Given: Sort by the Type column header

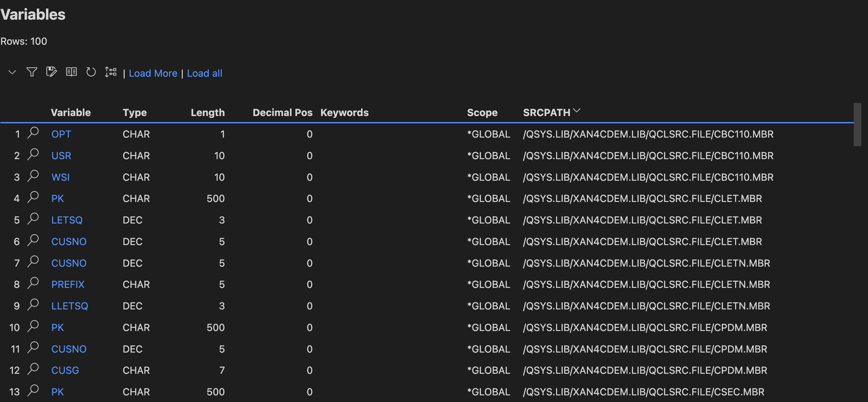Looking at the screenshot, I should tap(135, 113).
